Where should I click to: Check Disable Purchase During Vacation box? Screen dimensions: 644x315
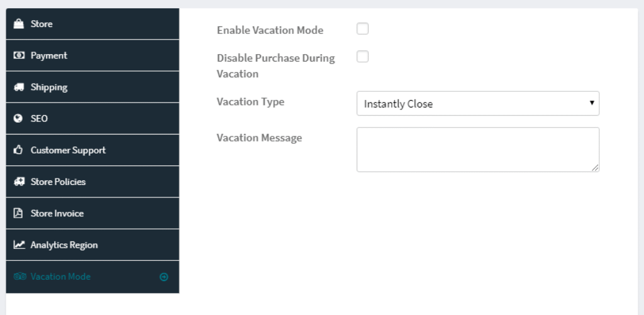click(363, 57)
